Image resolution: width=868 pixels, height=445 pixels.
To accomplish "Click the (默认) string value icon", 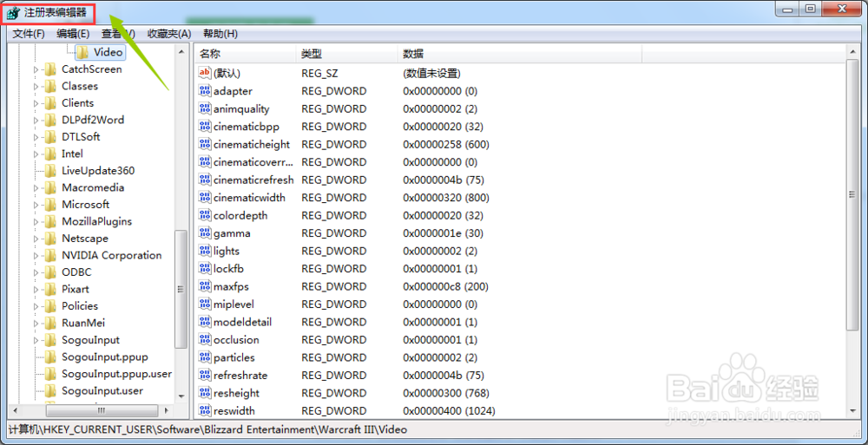I will [x=205, y=73].
